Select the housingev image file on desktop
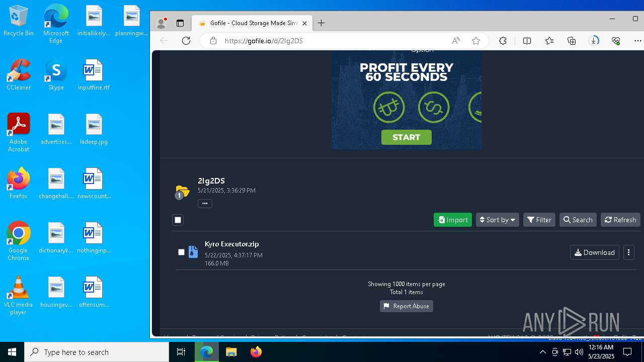The width and height of the screenshot is (644, 362). coord(56,292)
